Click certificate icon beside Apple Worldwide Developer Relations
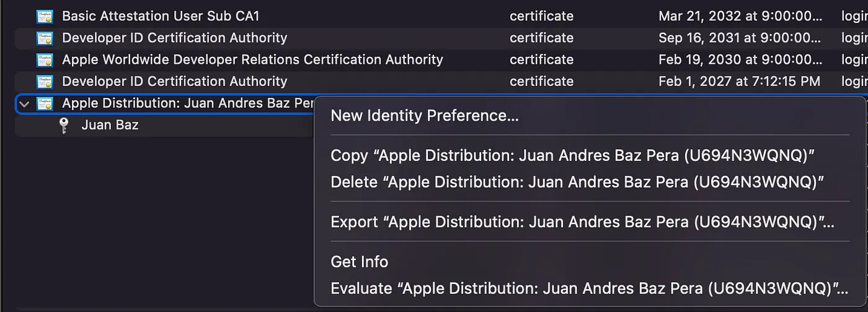Screen dimensions: 868x312 pyautogui.click(x=45, y=59)
